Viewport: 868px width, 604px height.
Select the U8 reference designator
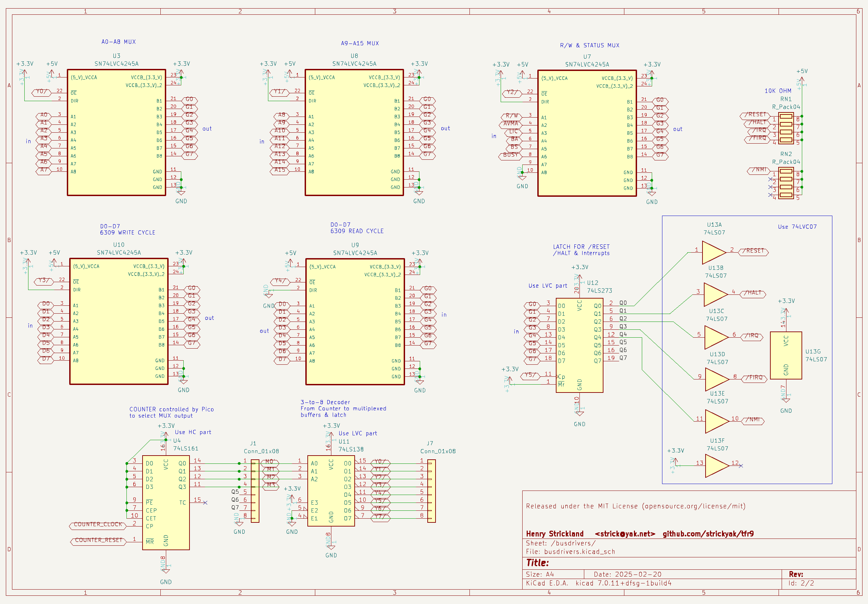[354, 56]
